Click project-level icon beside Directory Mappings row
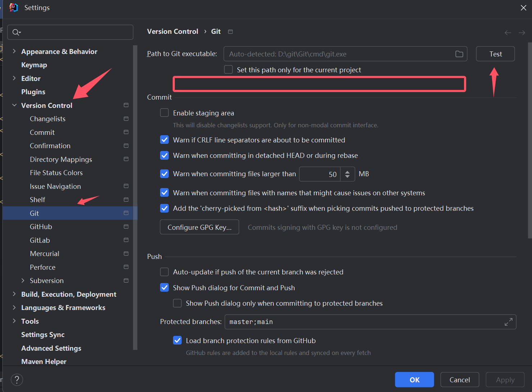 [x=126, y=159]
